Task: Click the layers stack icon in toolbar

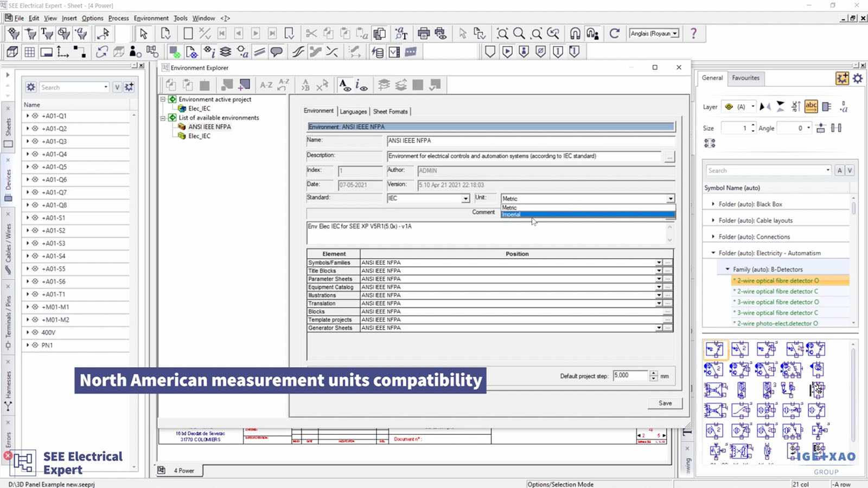Action: (226, 52)
